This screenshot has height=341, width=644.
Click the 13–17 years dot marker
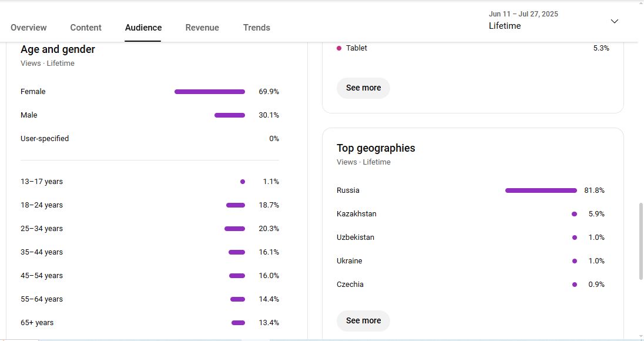242,182
